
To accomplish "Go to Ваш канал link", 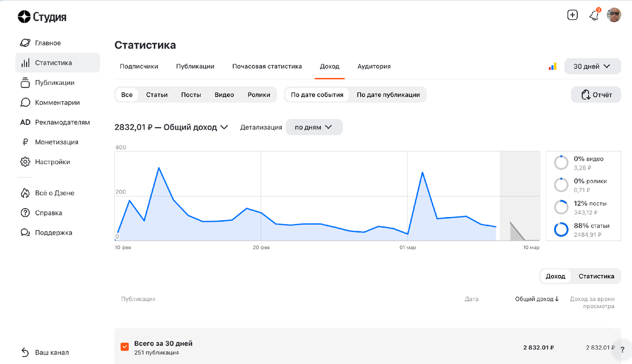I will [x=52, y=352].
